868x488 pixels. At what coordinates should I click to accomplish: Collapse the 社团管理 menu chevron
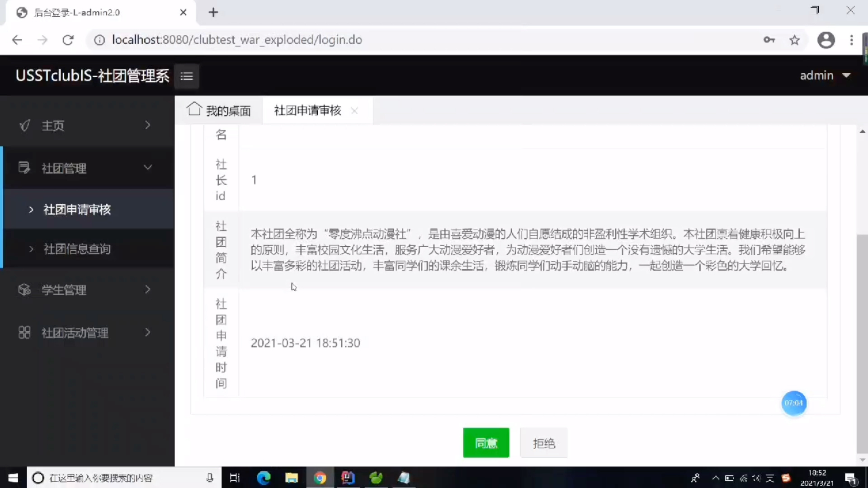[148, 168]
